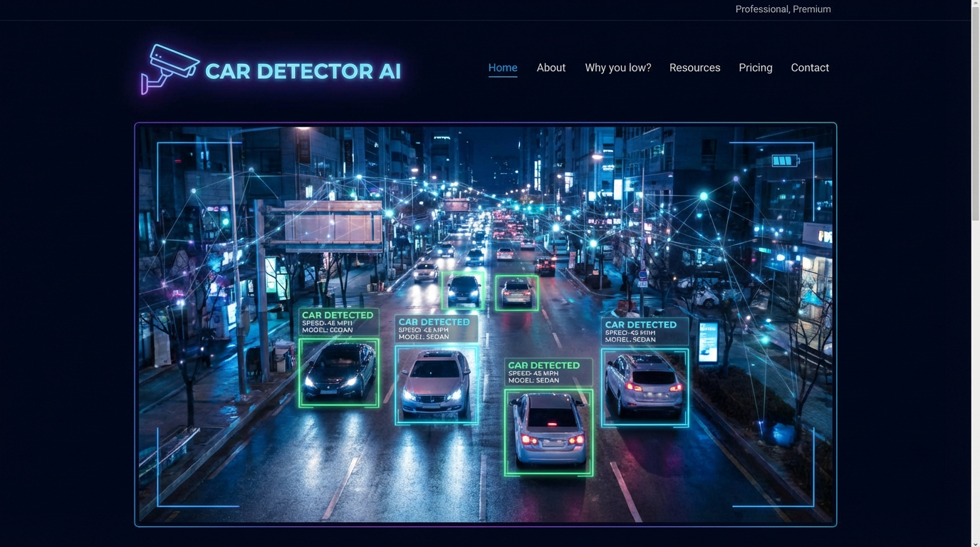Screen dimensions: 980x547
Task: Click the 'Professional, Premium' header text
Action: tap(783, 9)
